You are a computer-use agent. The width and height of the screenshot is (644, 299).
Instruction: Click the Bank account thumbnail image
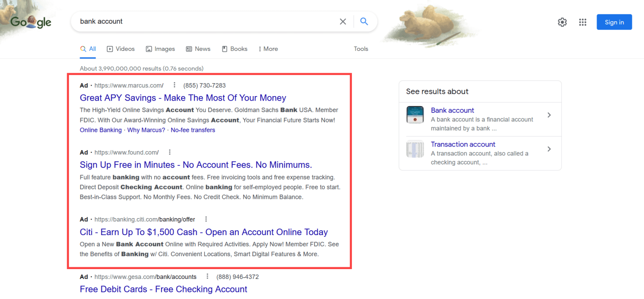pos(415,115)
